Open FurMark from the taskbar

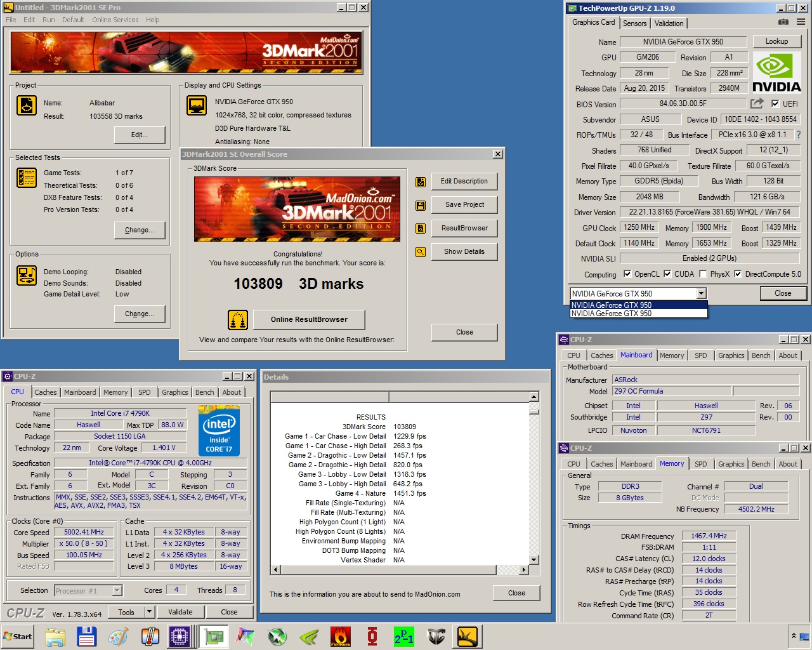(x=341, y=637)
